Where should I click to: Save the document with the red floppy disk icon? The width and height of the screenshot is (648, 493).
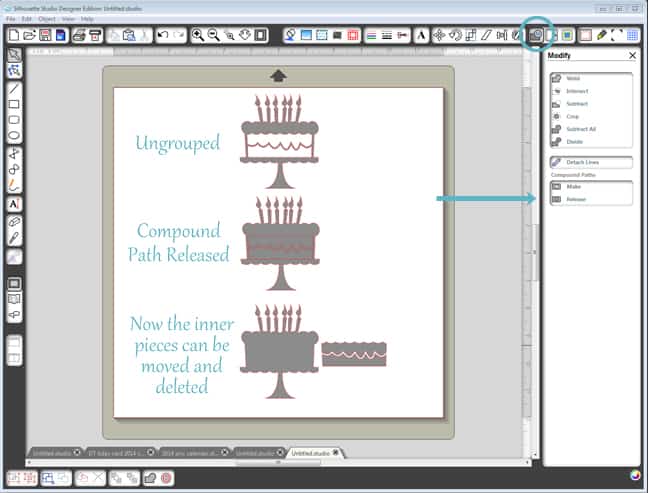(x=45, y=36)
